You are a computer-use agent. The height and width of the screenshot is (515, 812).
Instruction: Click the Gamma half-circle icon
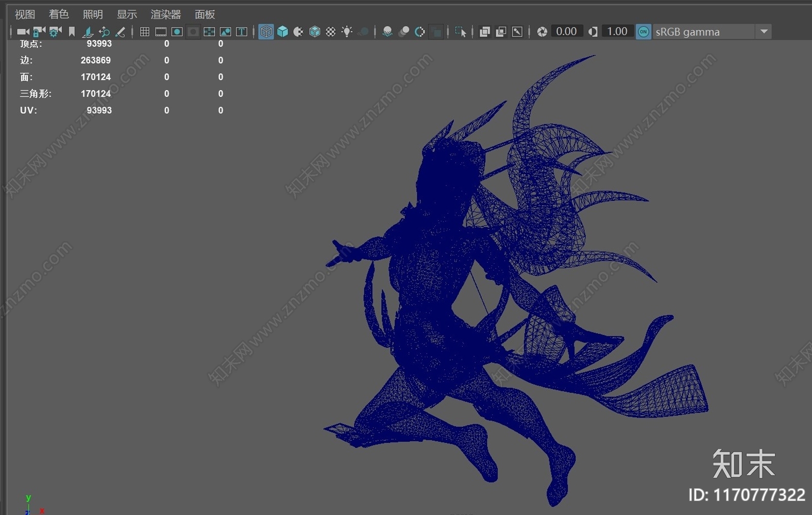593,32
